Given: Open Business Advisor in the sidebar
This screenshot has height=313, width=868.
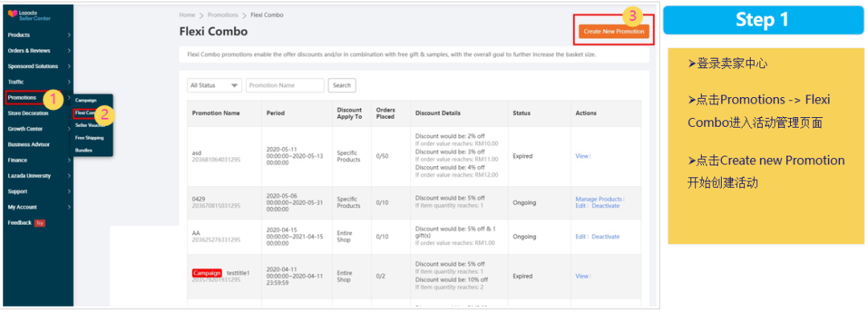Looking at the screenshot, I should (29, 144).
